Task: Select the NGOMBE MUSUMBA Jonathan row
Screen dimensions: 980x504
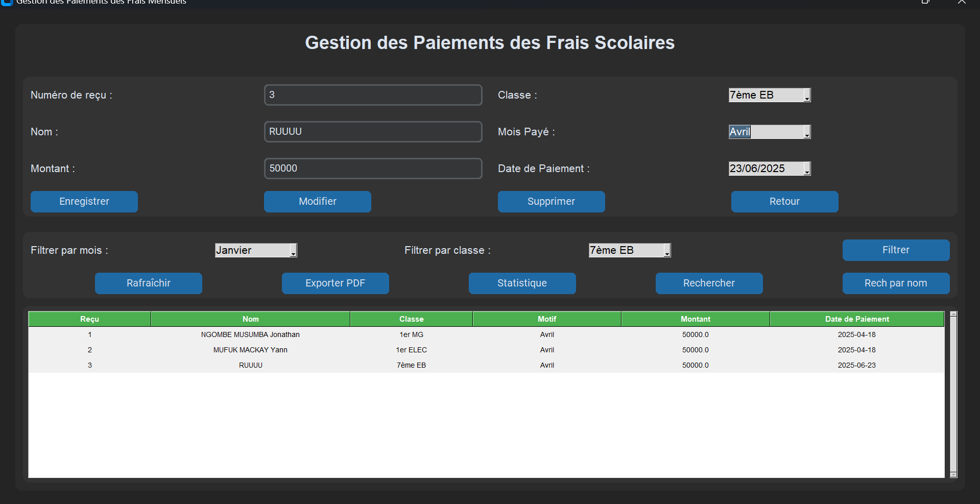Action: 250,334
